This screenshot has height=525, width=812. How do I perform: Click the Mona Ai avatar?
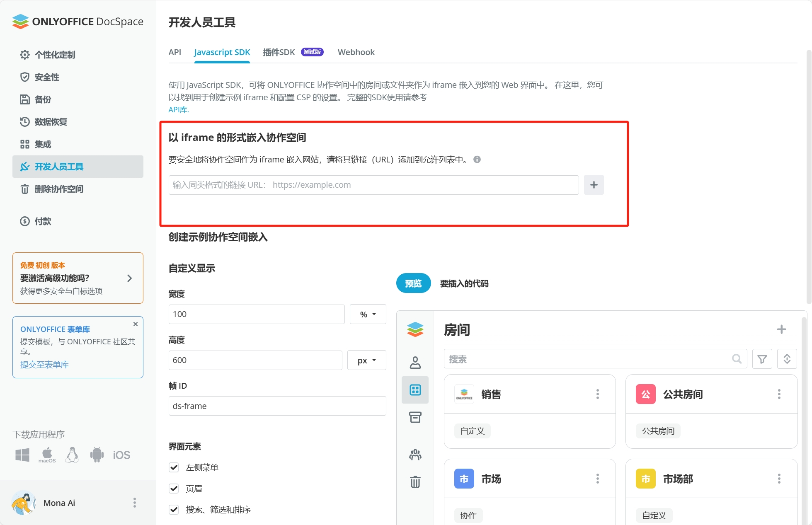click(x=24, y=503)
